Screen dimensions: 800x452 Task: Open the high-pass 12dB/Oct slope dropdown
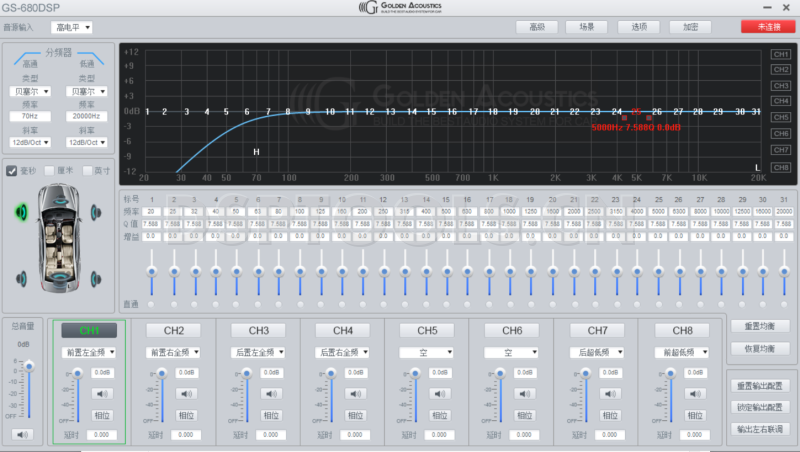click(30, 143)
